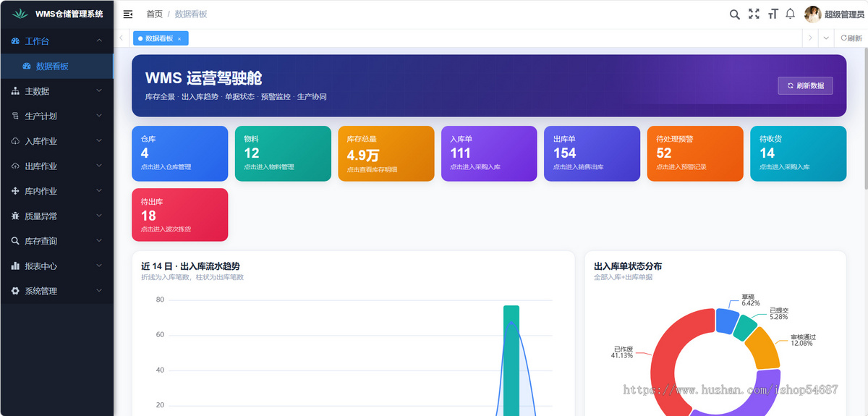Click the 已作废 41.13% label
Viewport: 868px width, 416px height.
tap(622, 352)
